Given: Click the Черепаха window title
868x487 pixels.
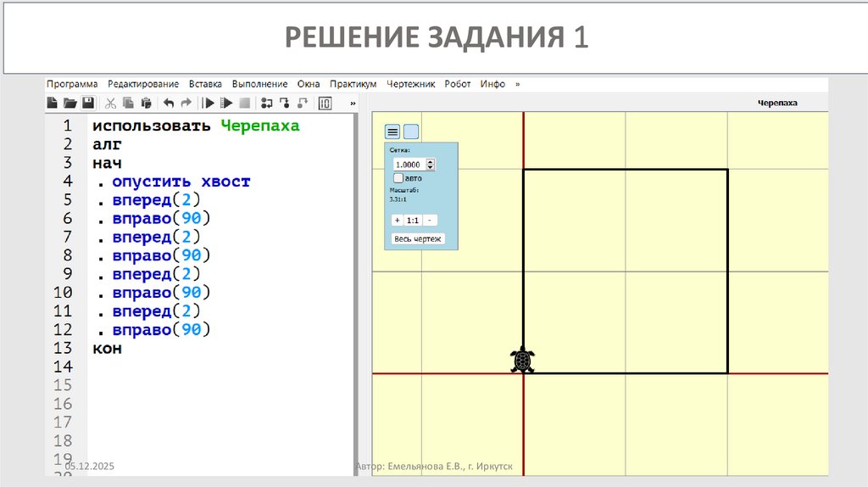Looking at the screenshot, I should 777,103.
